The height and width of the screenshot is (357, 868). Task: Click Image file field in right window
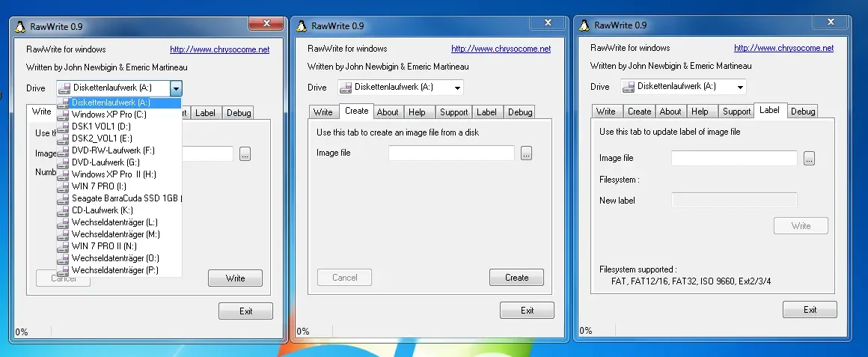pyautogui.click(x=734, y=159)
